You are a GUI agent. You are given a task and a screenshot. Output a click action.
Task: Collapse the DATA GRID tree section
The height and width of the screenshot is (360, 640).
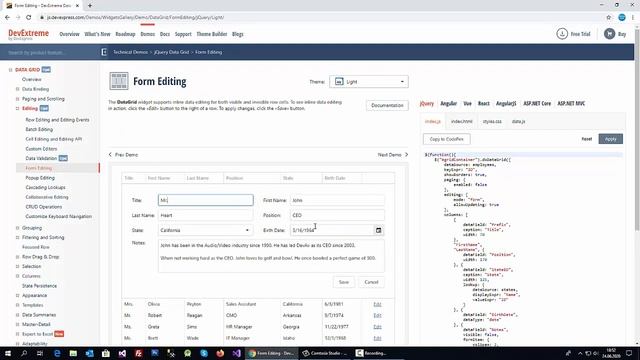point(11,70)
